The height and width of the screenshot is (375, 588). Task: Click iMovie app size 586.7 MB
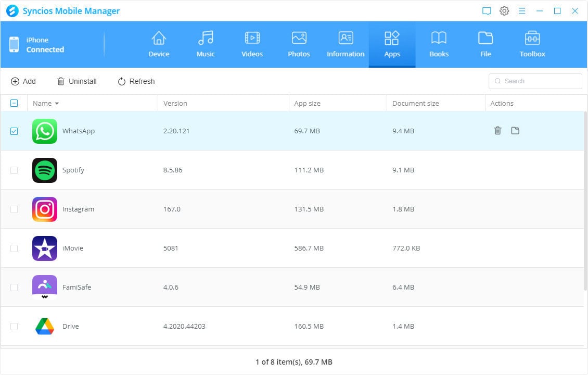point(309,248)
